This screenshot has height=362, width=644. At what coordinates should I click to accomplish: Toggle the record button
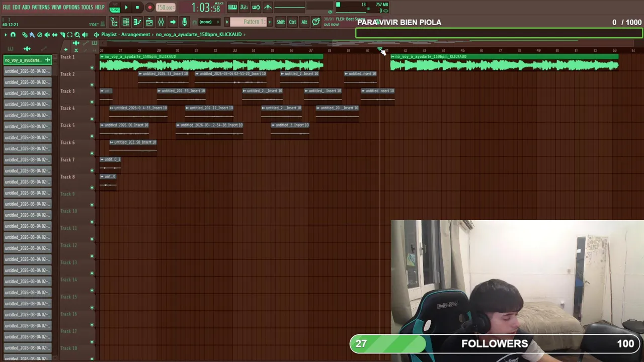(x=149, y=8)
